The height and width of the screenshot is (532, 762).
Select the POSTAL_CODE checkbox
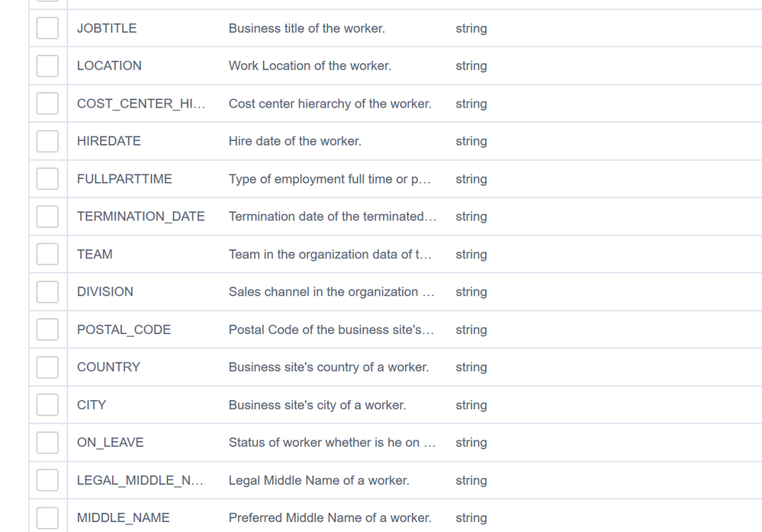pyautogui.click(x=47, y=330)
